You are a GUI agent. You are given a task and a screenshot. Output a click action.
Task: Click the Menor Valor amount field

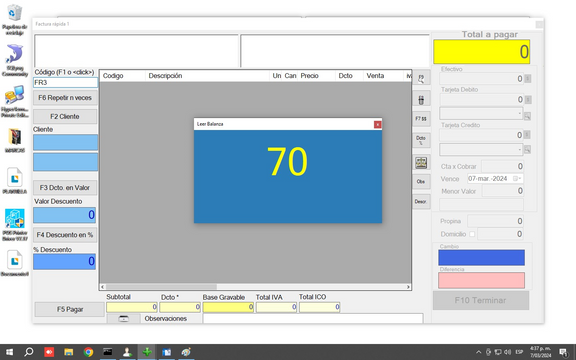(503, 191)
